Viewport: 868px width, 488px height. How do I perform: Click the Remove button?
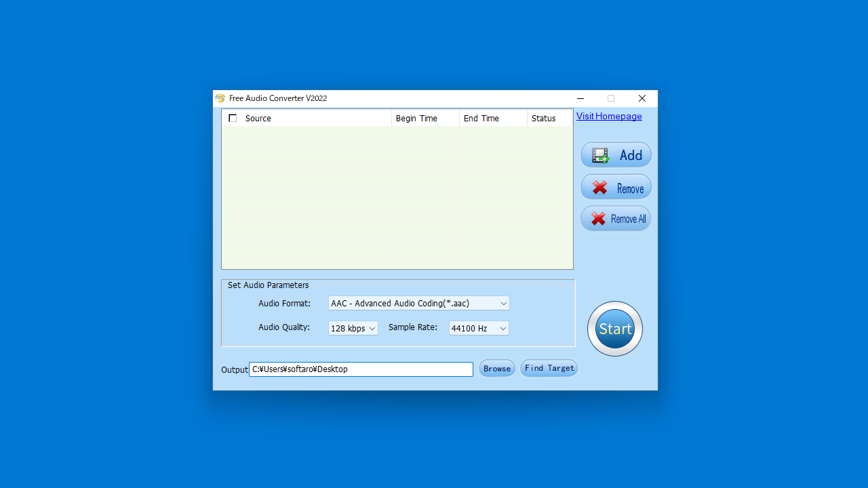(x=616, y=187)
